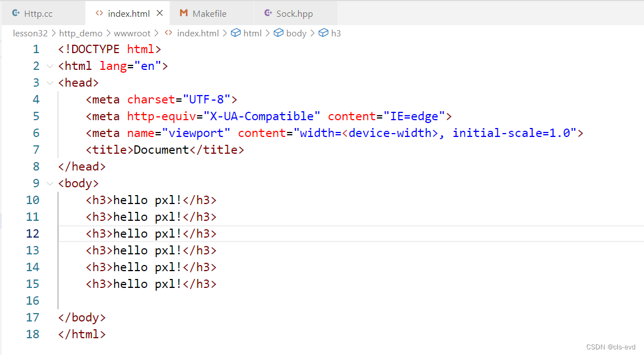Click the HTML icon on index.html tab

pos(99,13)
